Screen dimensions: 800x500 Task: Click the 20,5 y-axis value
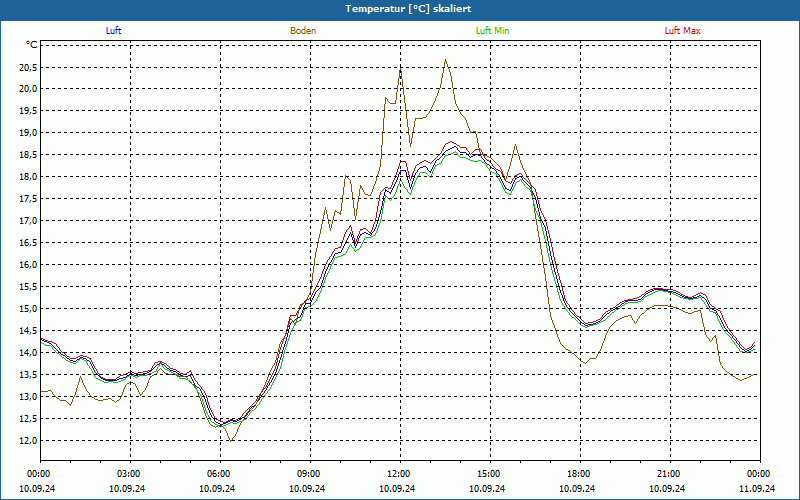click(29, 67)
